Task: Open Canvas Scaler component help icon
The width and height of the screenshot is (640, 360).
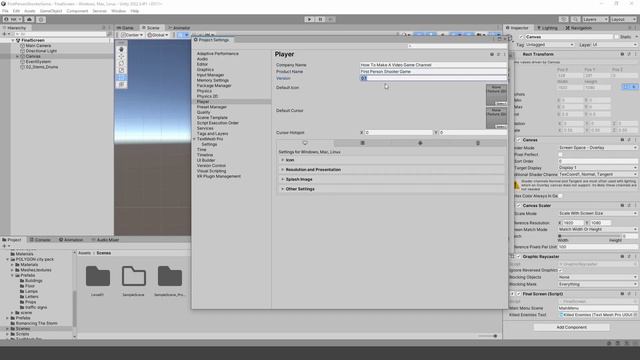Action: point(622,206)
